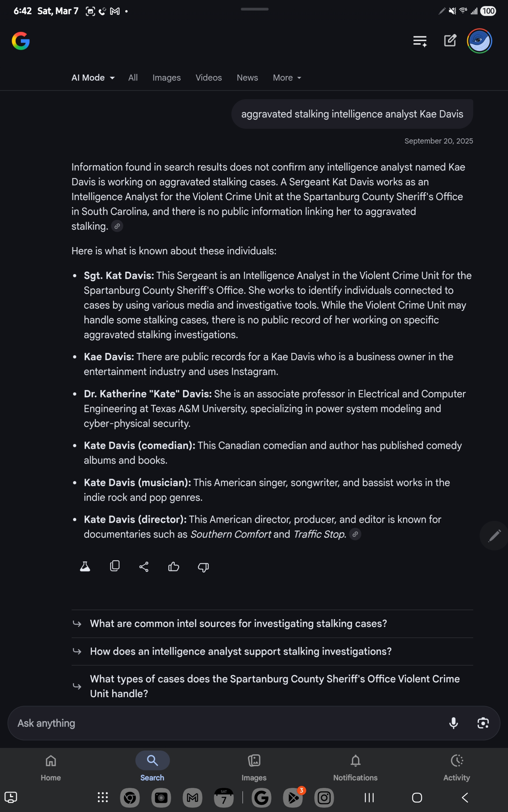
Task: Tap the follow-up about common intel sources
Action: (238, 624)
